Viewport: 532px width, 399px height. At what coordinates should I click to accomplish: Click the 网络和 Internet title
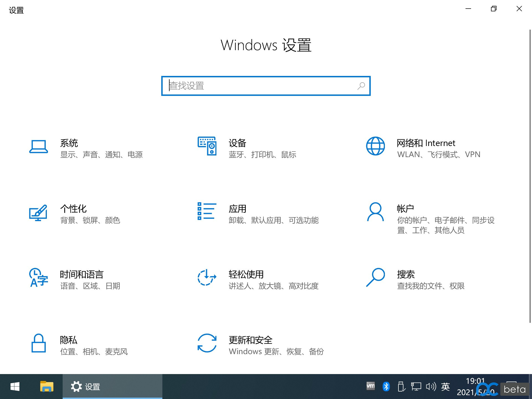tap(426, 143)
